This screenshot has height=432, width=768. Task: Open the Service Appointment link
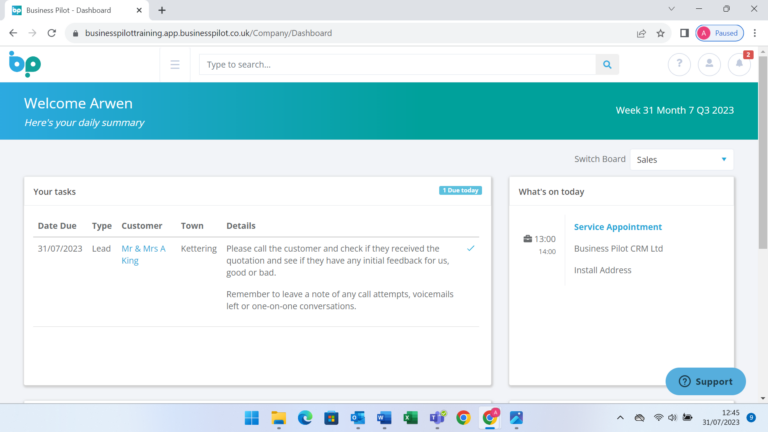click(x=618, y=227)
